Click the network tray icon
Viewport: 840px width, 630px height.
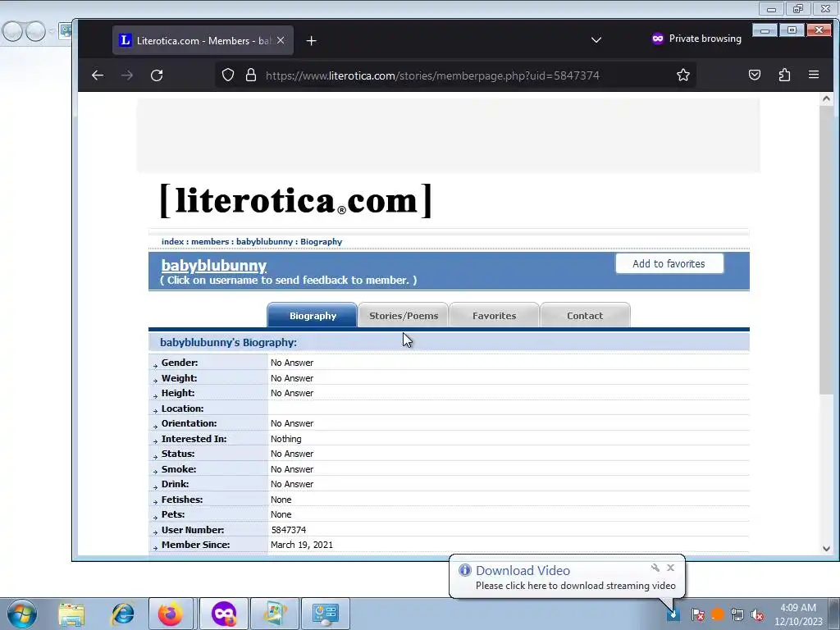[737, 614]
